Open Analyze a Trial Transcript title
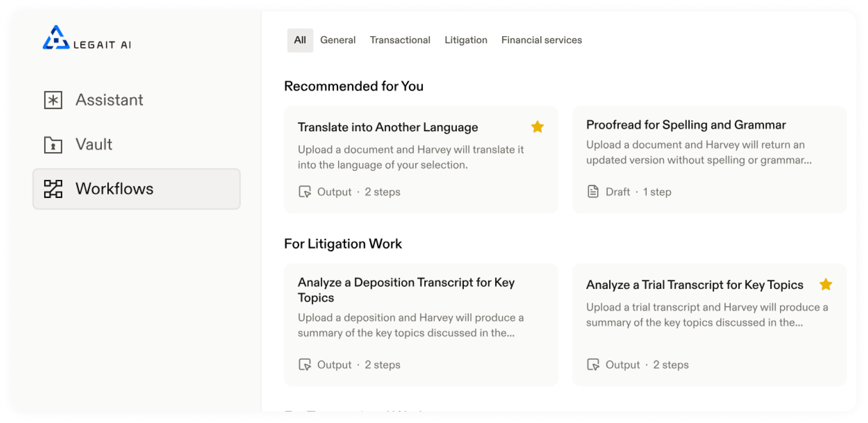 pyautogui.click(x=695, y=285)
